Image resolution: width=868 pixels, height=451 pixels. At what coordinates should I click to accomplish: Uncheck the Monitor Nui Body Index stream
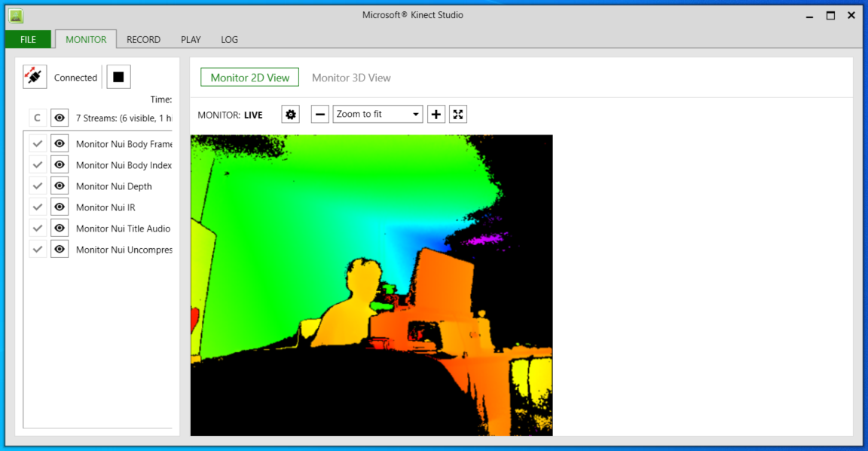[37, 164]
